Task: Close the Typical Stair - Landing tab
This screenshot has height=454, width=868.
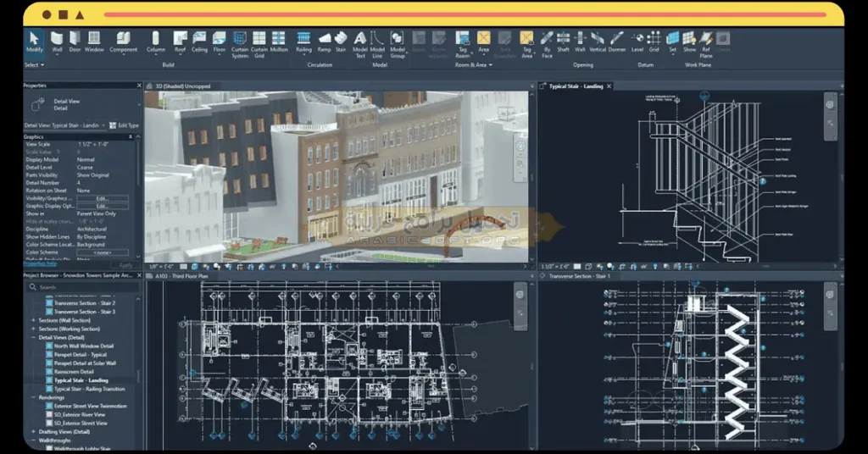Action: tap(609, 86)
